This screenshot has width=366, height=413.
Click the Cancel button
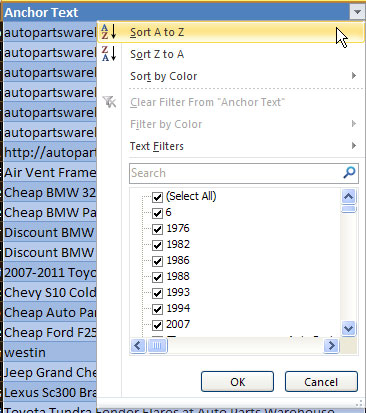(321, 382)
